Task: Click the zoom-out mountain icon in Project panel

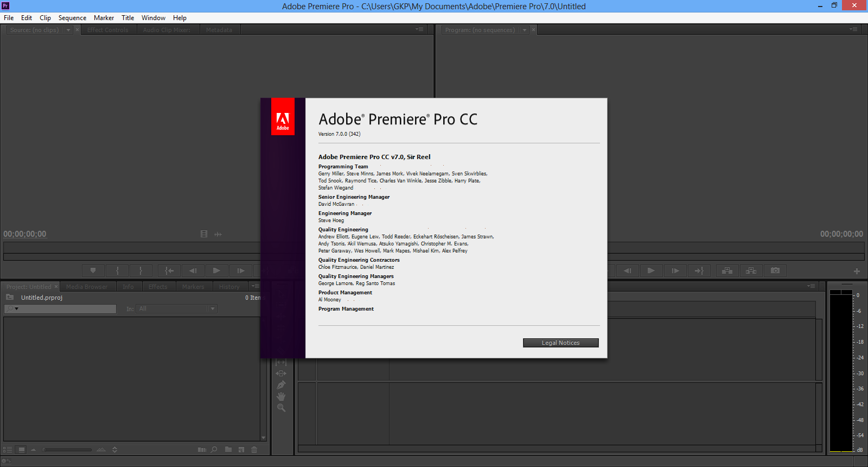Action: pos(34,450)
